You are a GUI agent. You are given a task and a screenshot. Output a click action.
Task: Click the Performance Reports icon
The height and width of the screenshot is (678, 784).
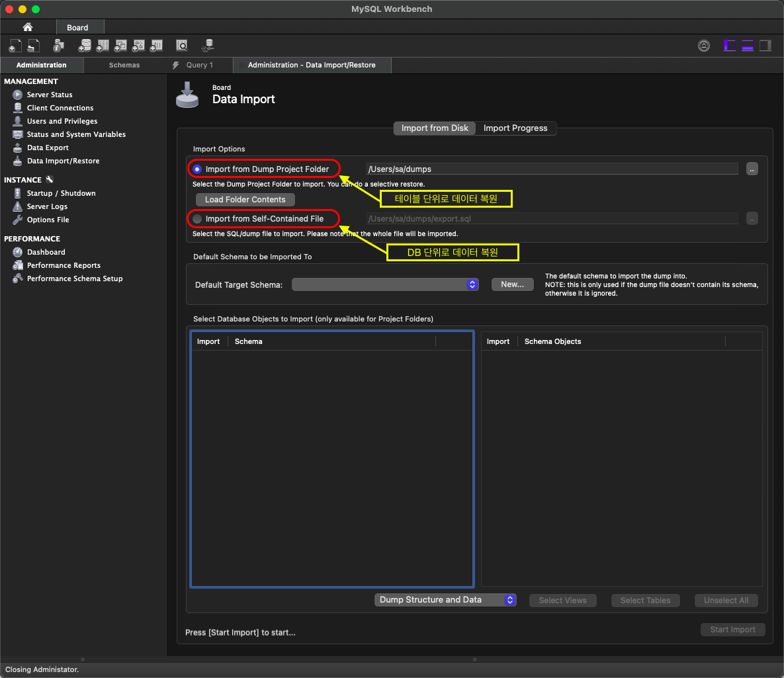point(17,265)
